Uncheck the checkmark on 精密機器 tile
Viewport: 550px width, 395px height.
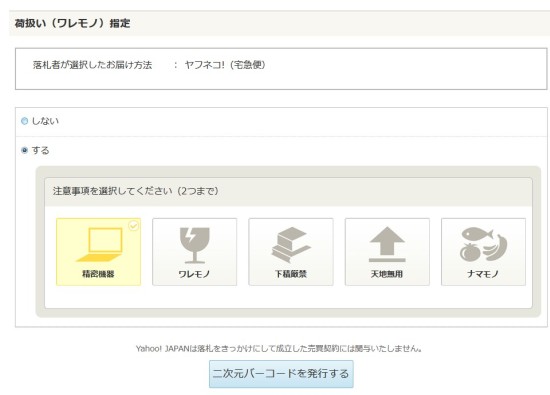coord(133,226)
